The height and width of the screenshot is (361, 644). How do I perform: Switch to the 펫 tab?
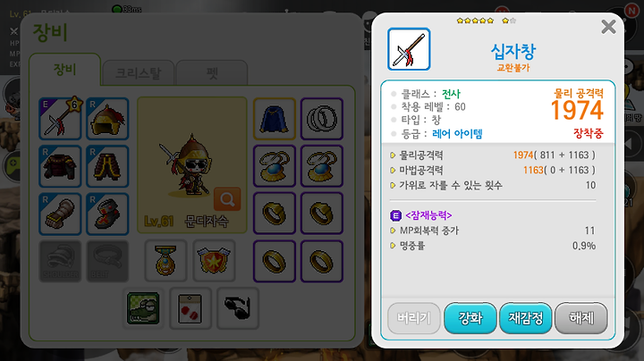(212, 72)
